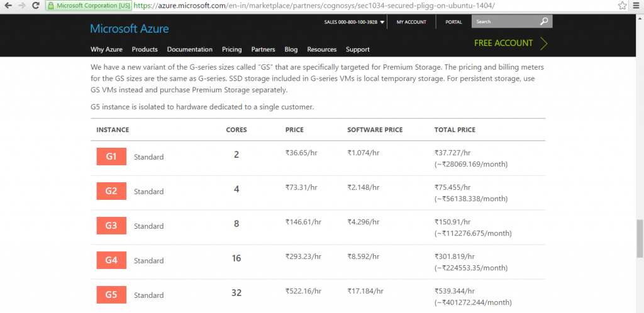Click the browser forward arrow
644x313 pixels.
tap(23, 6)
